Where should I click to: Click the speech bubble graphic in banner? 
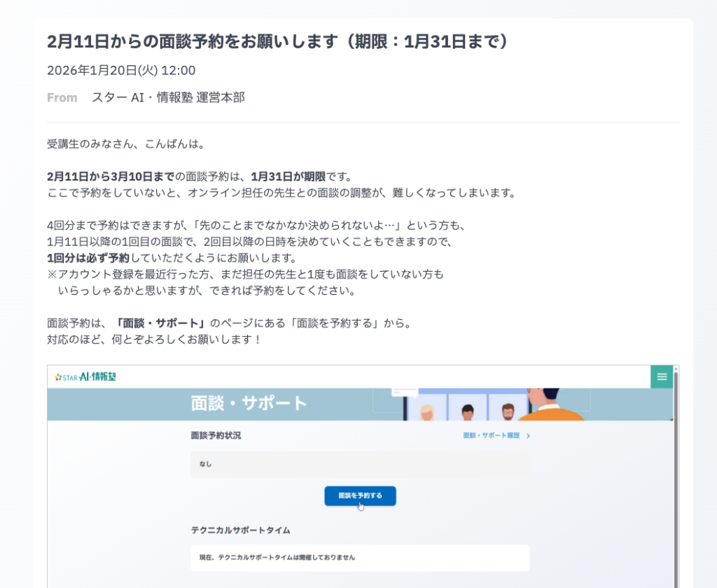point(405,392)
